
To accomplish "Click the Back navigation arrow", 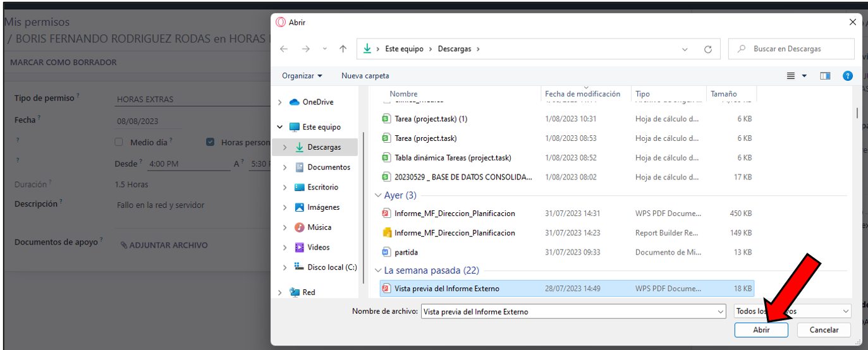I will [x=284, y=49].
